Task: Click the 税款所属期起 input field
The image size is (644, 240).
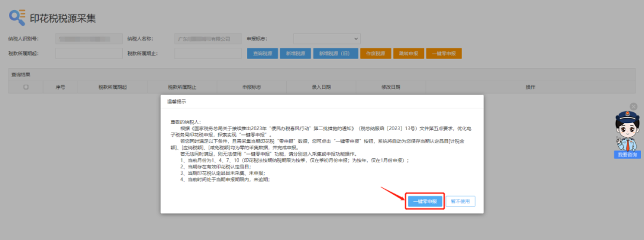Action: coord(89,53)
